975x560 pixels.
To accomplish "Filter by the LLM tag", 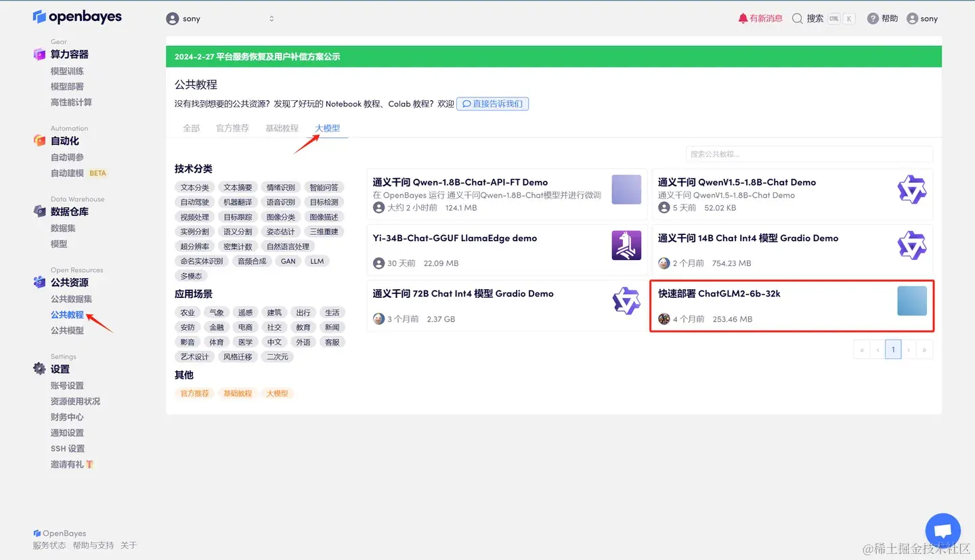I will tap(318, 261).
